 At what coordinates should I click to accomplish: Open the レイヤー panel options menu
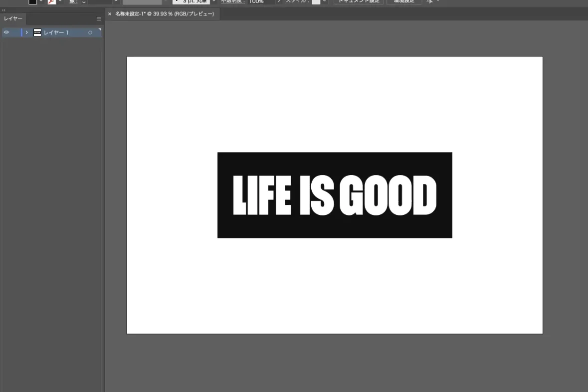(99, 19)
